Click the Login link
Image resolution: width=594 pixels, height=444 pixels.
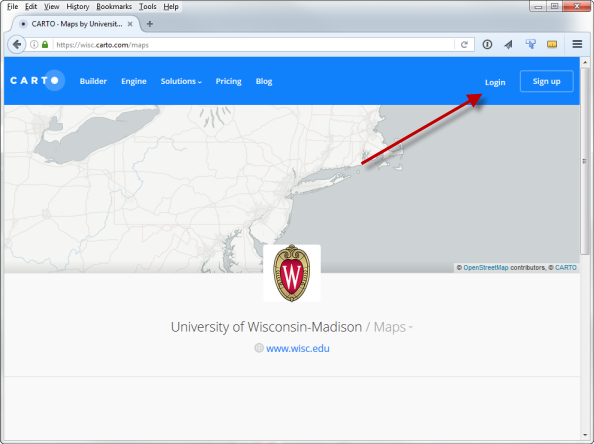495,82
